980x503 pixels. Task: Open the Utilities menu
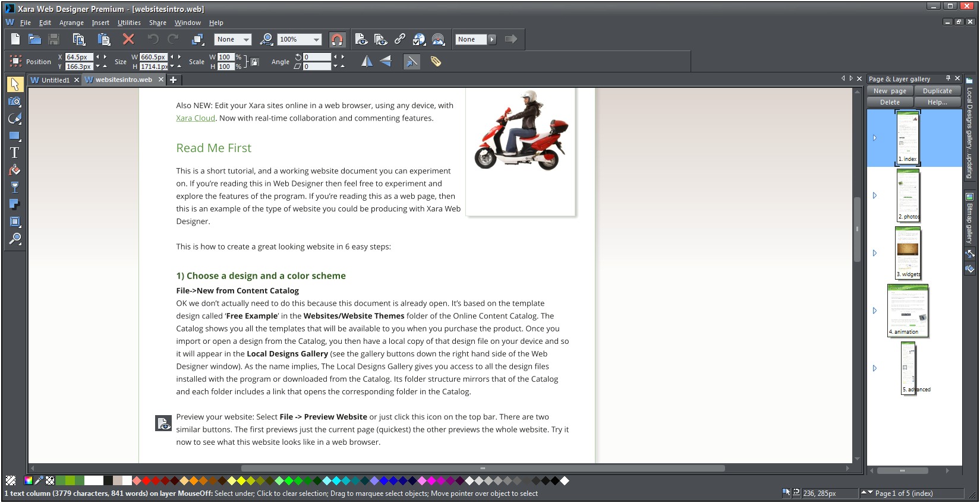[129, 23]
